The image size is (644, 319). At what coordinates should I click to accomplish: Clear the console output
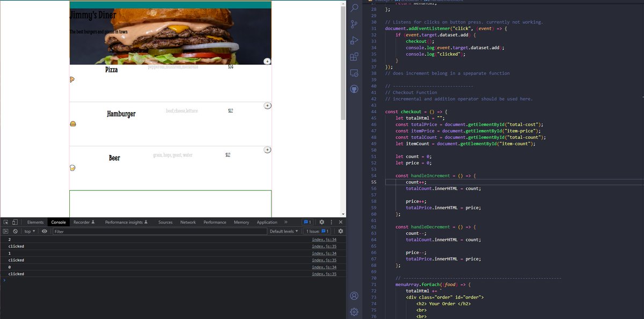pyautogui.click(x=15, y=231)
